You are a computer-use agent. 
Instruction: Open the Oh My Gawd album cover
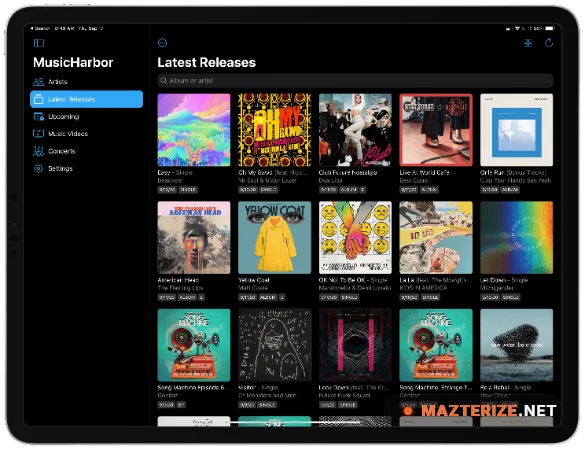pyautogui.click(x=275, y=130)
